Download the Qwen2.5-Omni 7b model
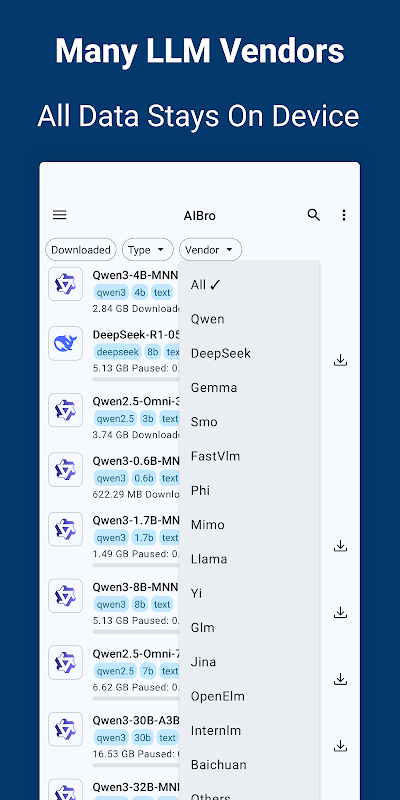This screenshot has width=400, height=800. 340,679
